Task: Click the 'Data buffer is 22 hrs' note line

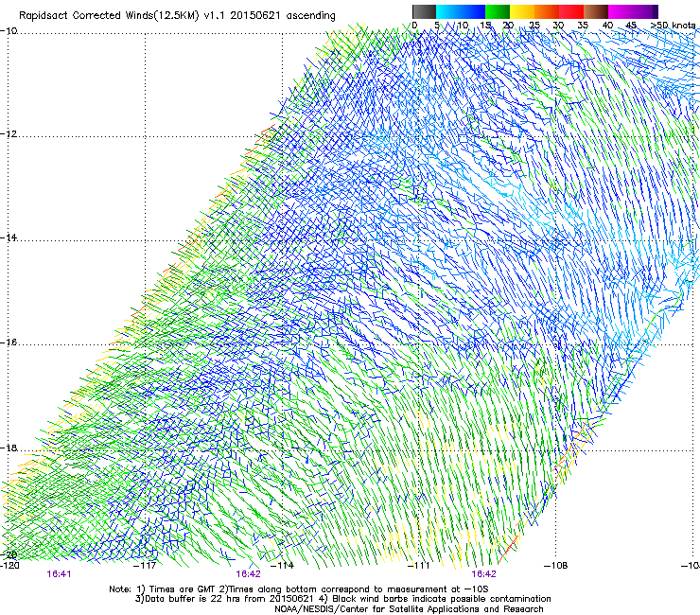Action: point(342,599)
